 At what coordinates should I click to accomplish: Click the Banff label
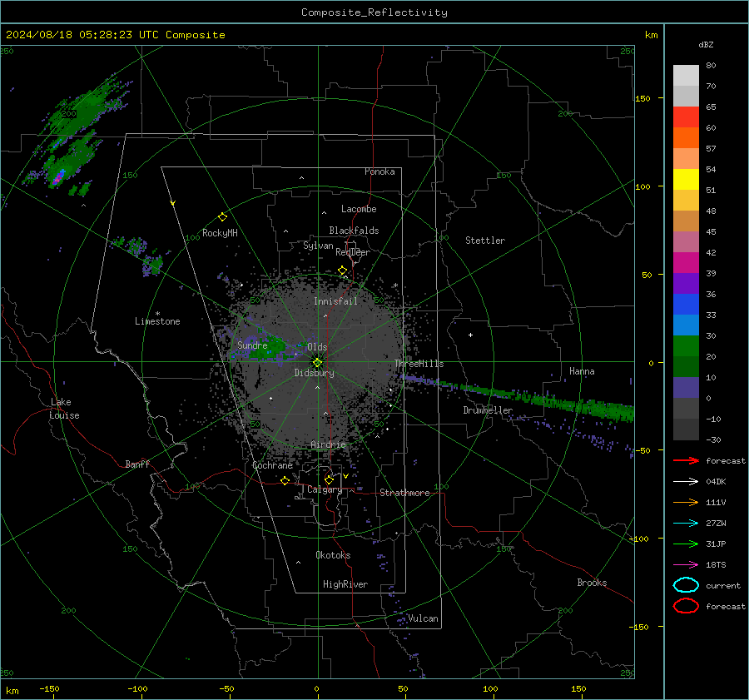tap(137, 464)
